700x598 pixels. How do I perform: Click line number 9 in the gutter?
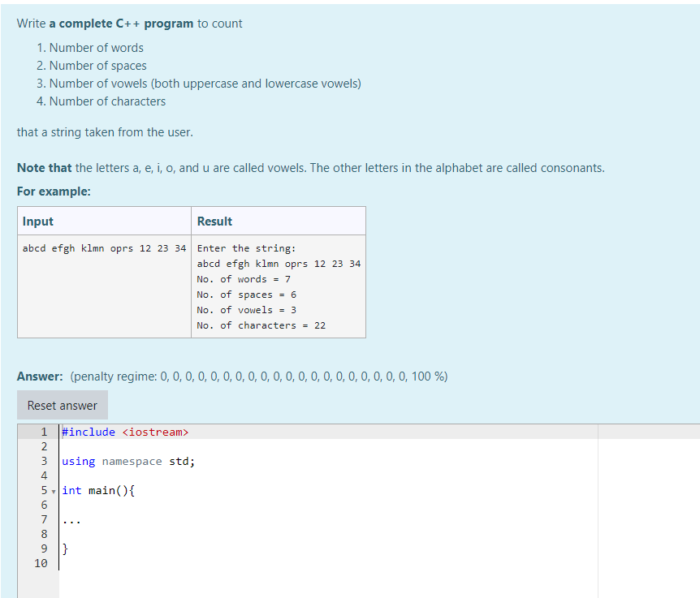44,549
